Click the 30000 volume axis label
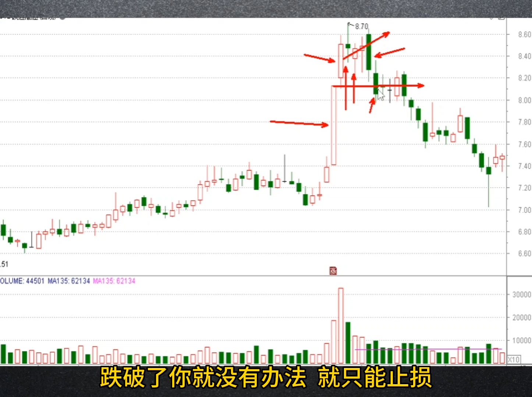 (522, 295)
